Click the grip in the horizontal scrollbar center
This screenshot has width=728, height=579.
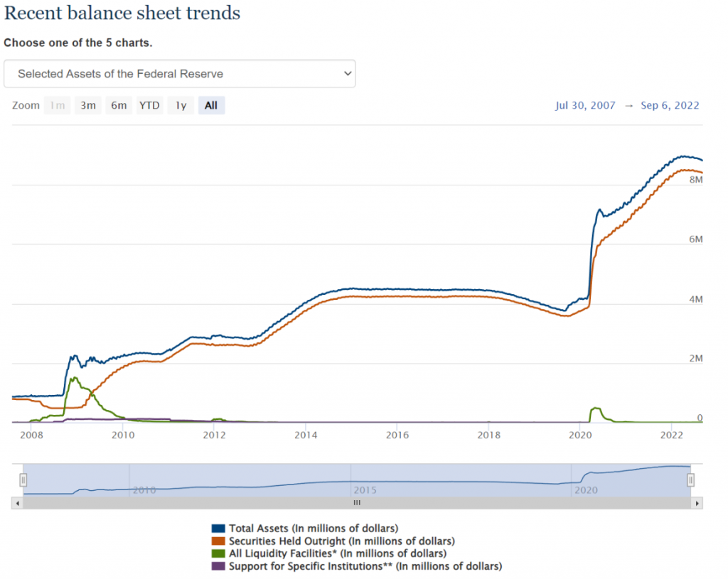pos(357,503)
